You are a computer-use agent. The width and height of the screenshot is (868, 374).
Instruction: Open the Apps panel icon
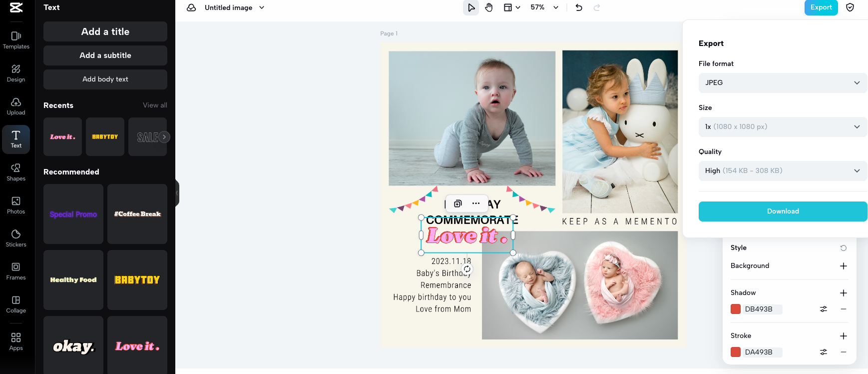tap(16, 341)
